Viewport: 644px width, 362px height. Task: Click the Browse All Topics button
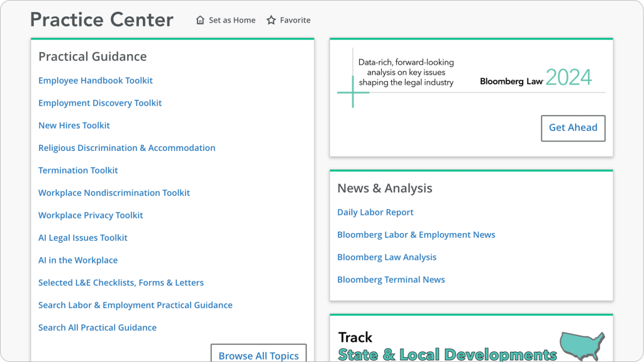[x=258, y=355]
